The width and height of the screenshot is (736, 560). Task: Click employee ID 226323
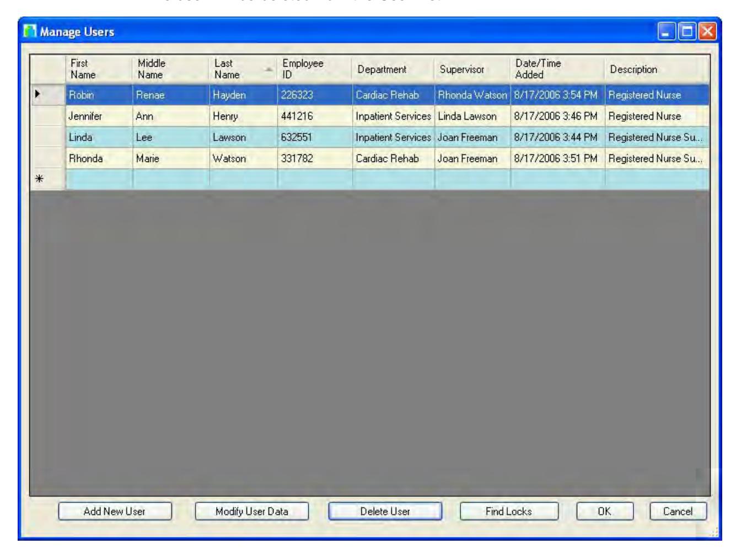pos(315,95)
